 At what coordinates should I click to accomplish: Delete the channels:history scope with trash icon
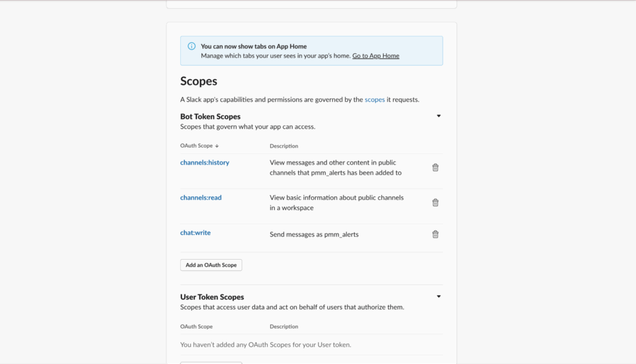point(435,168)
